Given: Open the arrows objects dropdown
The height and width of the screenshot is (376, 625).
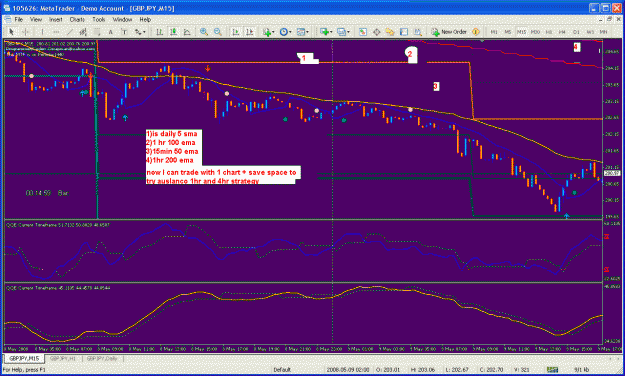Looking at the screenshot, I should click(x=140, y=32).
